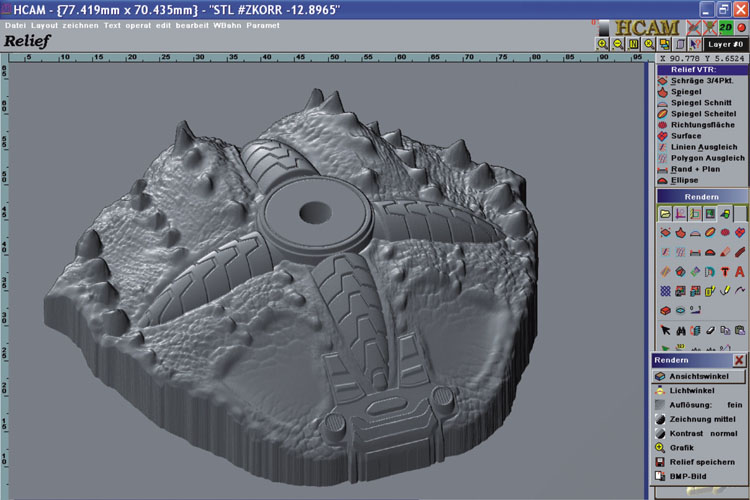Click the arrow with question mark help icon

tap(695, 44)
